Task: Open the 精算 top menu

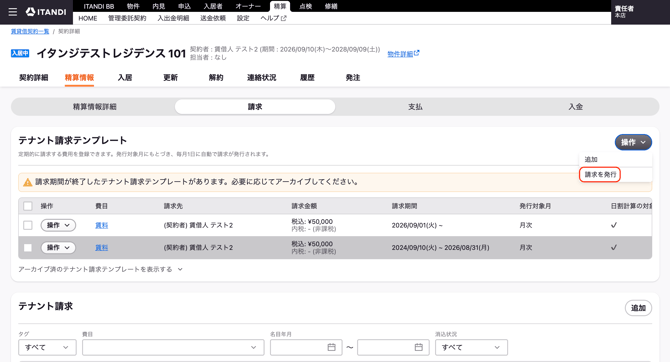Action: coord(280,6)
